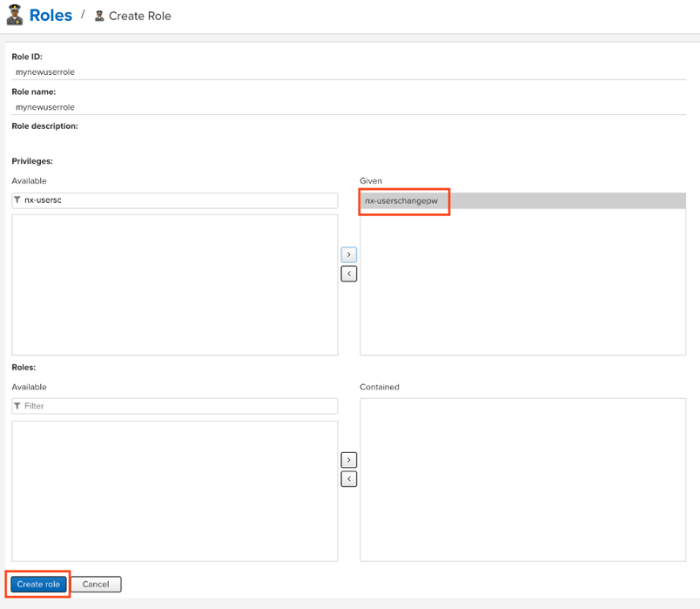Remove contained role with left arrow
The width and height of the screenshot is (700, 609).
[x=348, y=479]
